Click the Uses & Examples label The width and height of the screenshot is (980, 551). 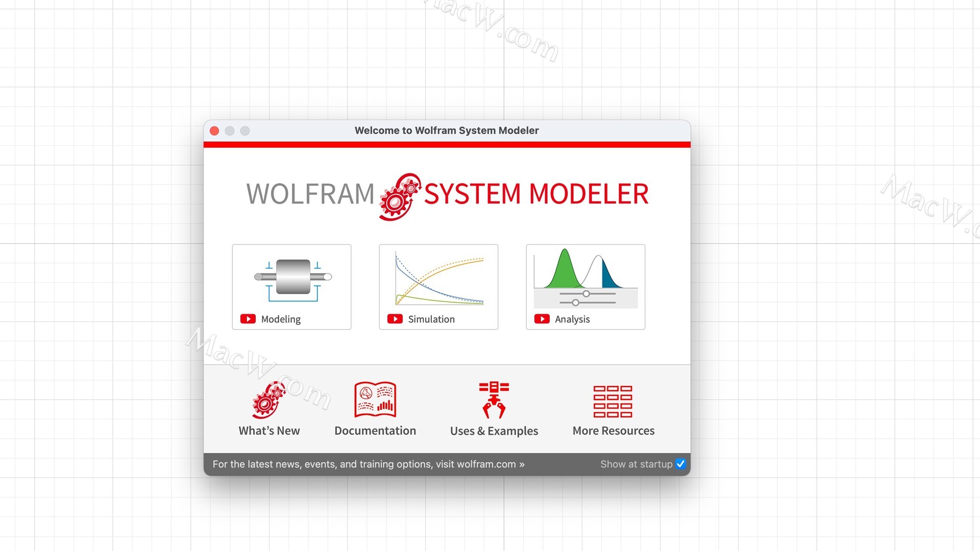coord(494,431)
